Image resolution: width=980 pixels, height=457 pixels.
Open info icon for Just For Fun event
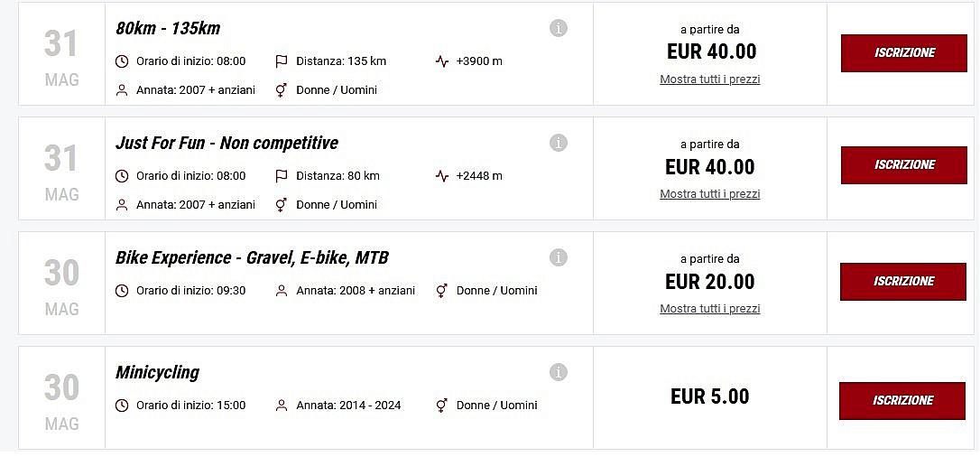tap(559, 143)
